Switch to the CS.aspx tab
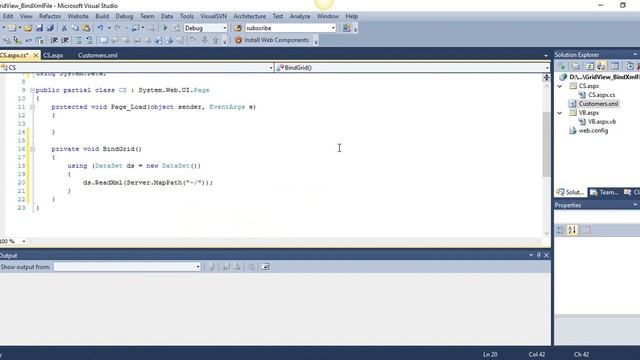Screen dimensions: 640x360 click(53, 56)
